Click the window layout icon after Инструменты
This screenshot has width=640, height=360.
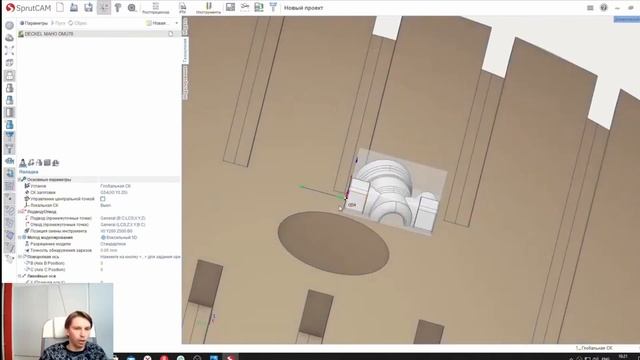(230, 7)
